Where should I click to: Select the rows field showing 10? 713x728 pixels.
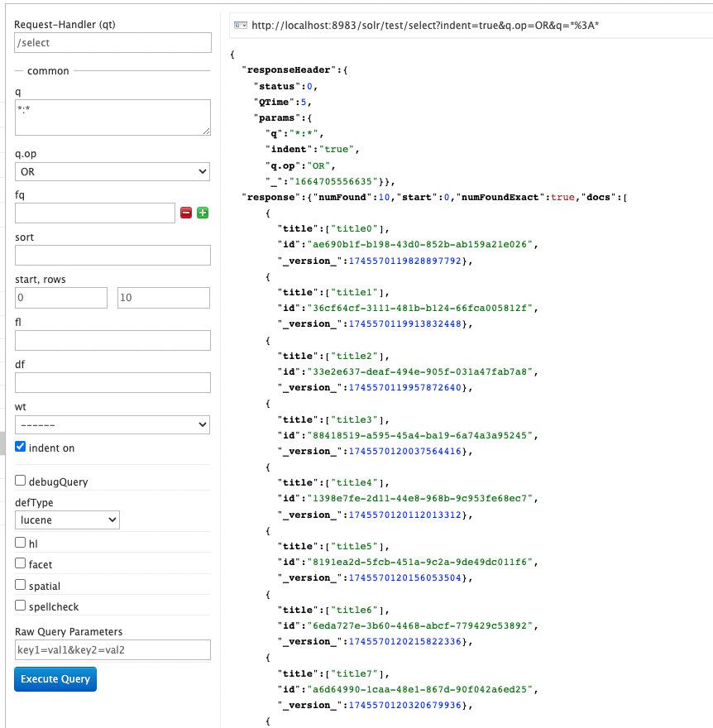coord(164,298)
